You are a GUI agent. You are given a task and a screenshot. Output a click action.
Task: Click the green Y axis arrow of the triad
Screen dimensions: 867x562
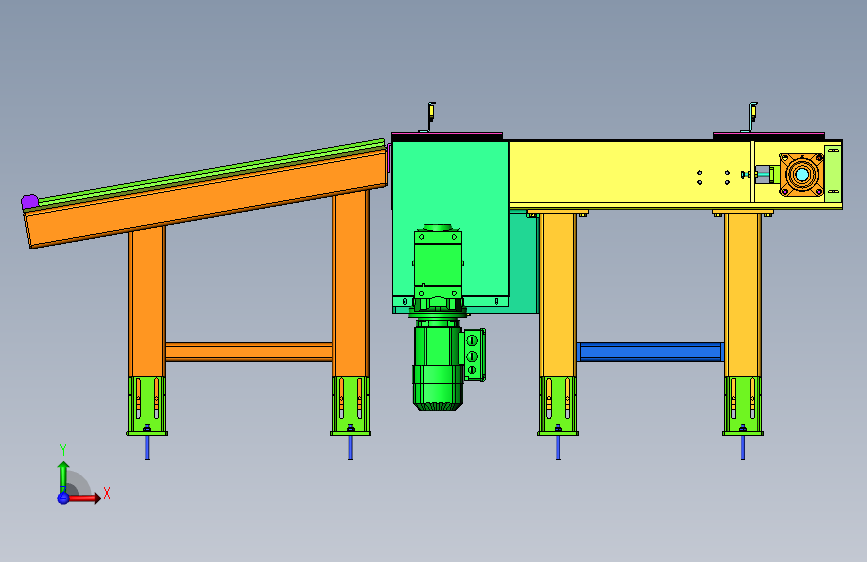click(x=63, y=476)
